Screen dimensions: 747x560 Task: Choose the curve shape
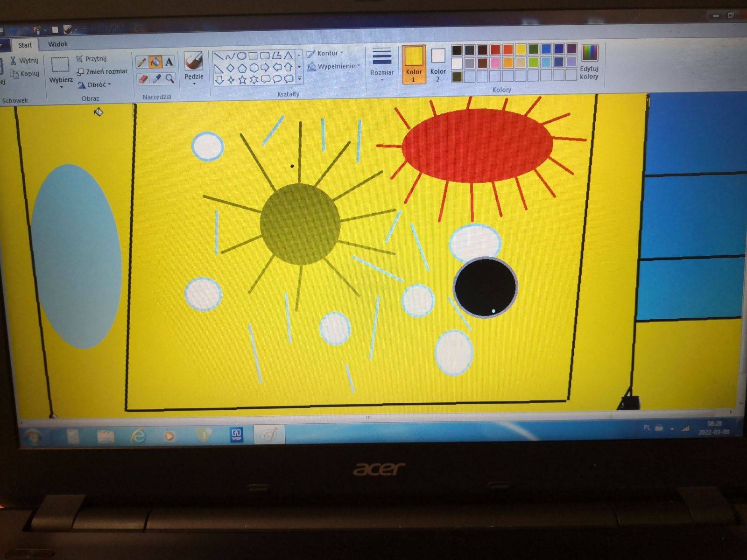point(230,56)
